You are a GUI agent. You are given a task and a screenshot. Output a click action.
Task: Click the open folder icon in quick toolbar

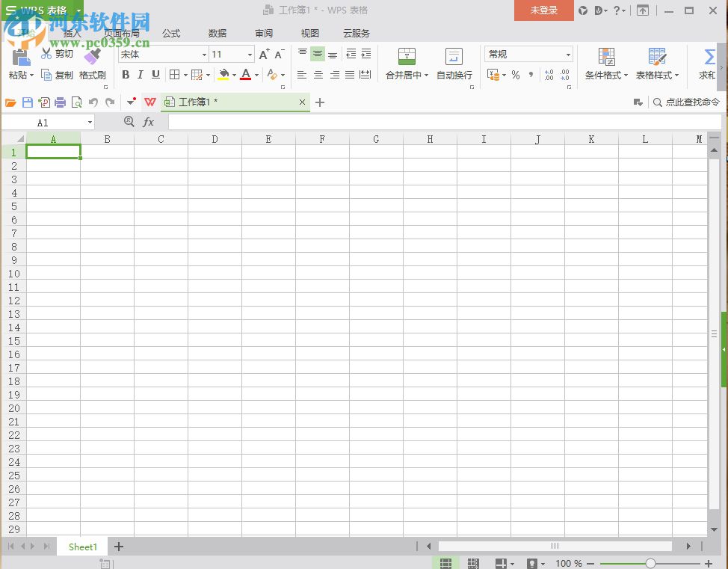coord(10,102)
